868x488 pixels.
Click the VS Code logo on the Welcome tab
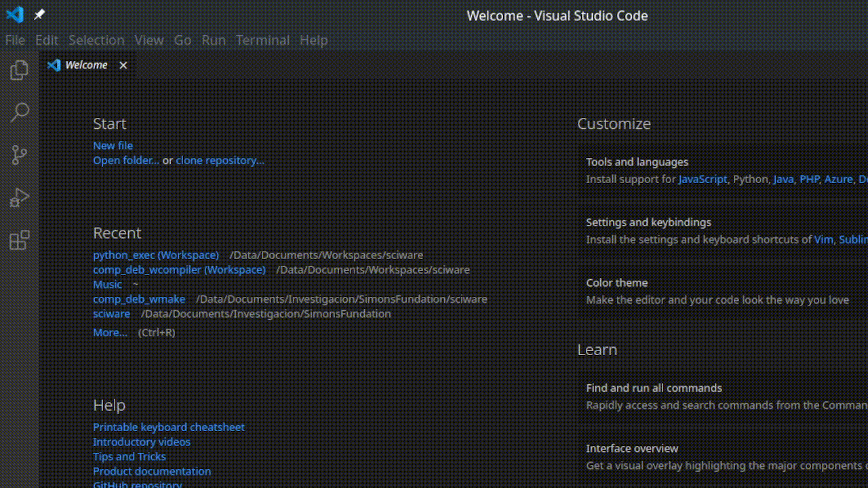pos(54,64)
